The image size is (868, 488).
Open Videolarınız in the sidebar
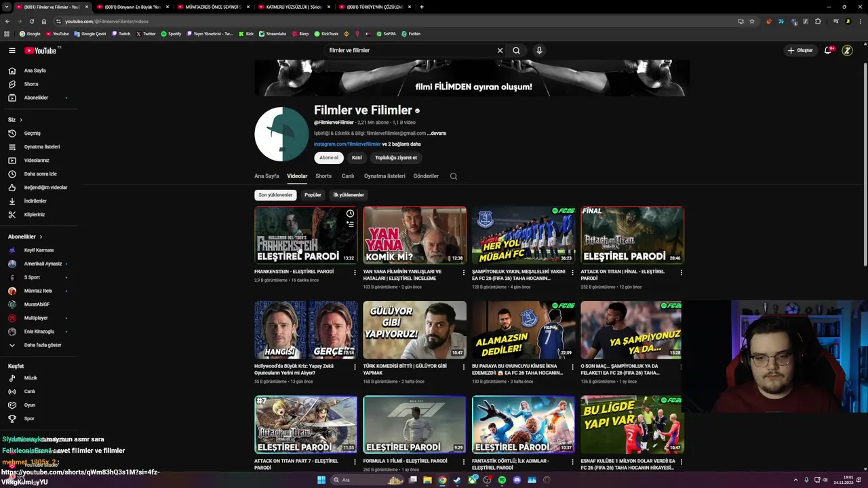[37, 160]
